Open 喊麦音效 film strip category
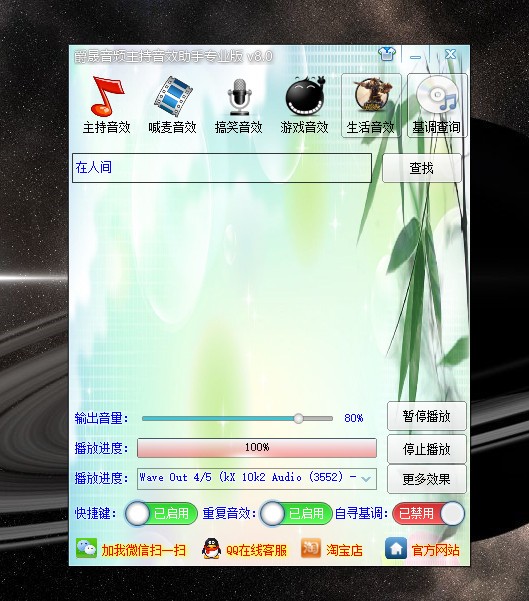Viewport: 529px width, 601px height. (x=172, y=105)
